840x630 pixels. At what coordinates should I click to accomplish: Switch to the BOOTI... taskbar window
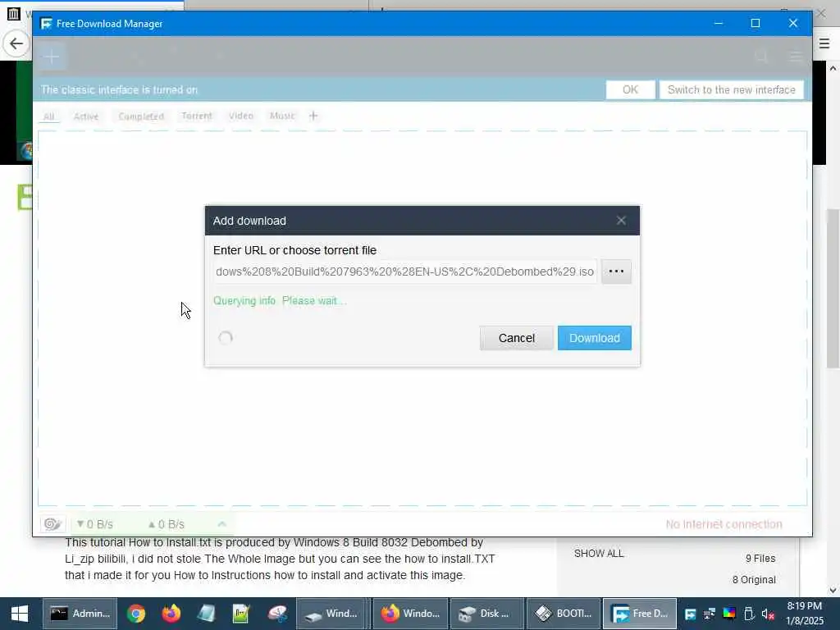(563, 614)
